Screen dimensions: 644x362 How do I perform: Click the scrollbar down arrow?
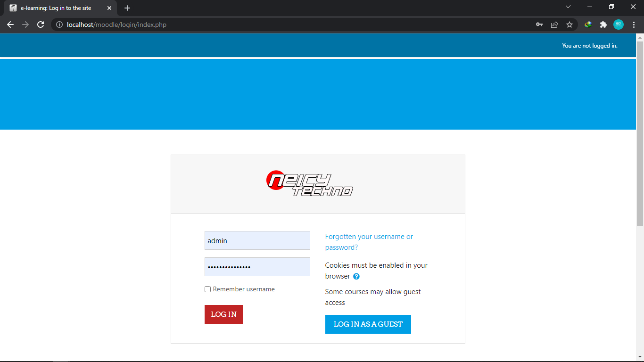point(640,357)
